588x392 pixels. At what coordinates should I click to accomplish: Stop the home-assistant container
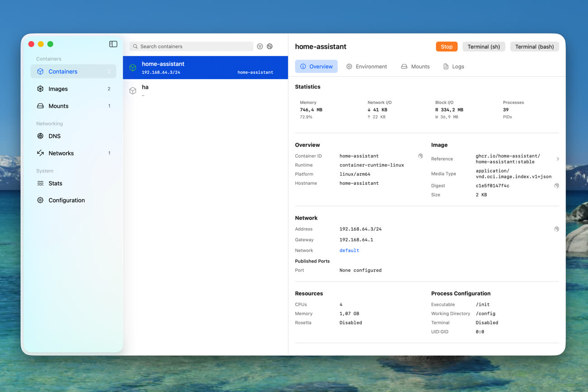(x=446, y=47)
